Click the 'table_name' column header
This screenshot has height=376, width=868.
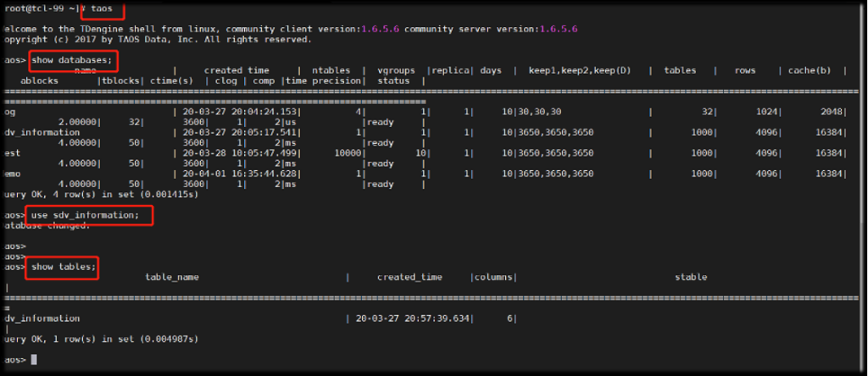tap(172, 277)
